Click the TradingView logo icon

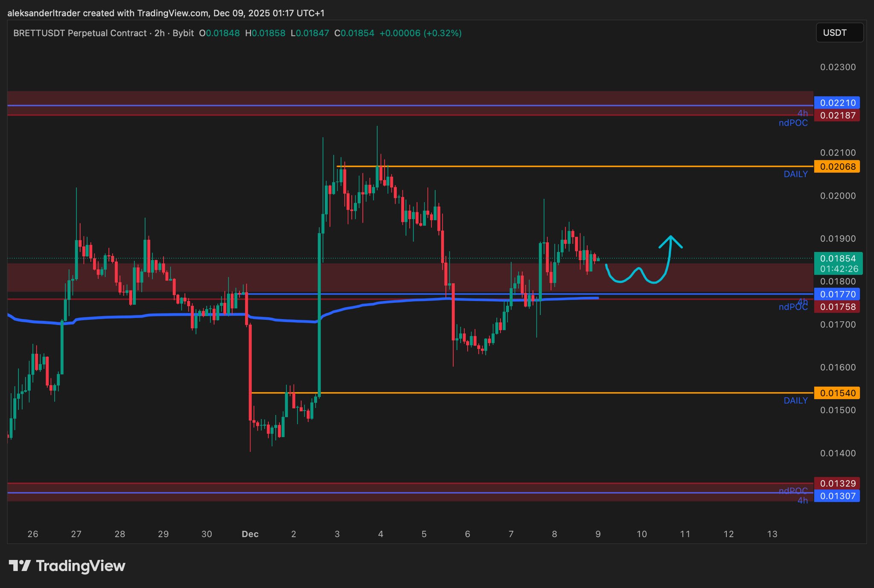click(20, 566)
